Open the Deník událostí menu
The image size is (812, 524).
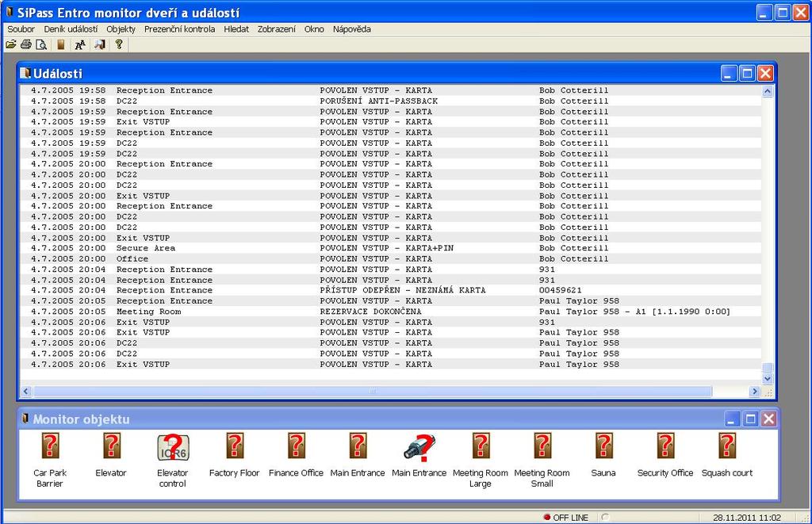[x=71, y=29]
